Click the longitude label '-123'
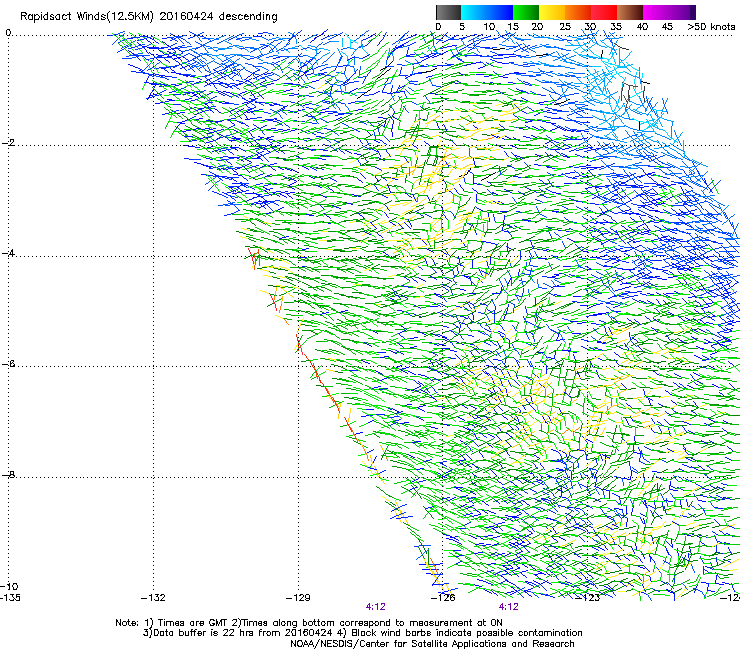 [x=588, y=598]
